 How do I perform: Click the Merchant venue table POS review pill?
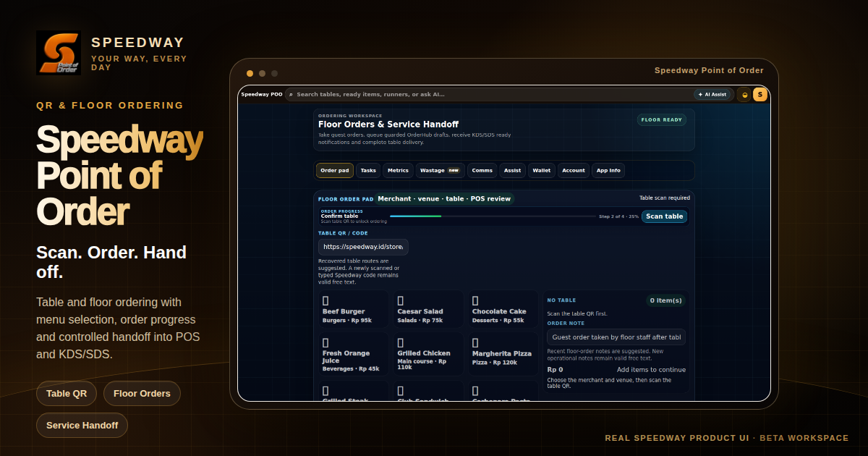[x=444, y=199]
